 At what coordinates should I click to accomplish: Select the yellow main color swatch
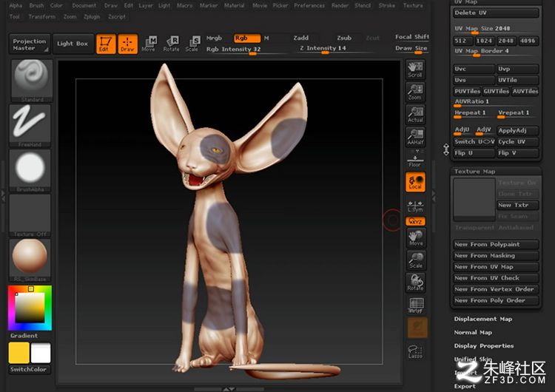(18, 353)
